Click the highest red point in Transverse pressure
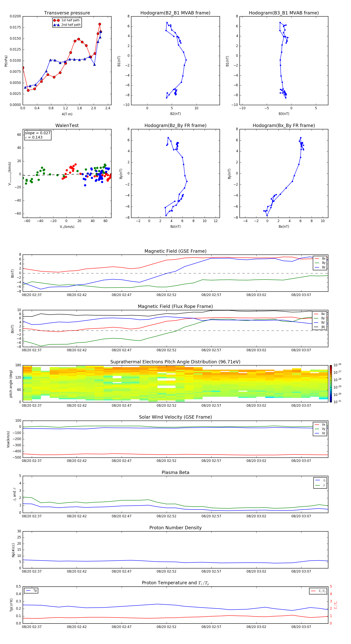Viewport: 351px width, 644px height. pos(100,24)
